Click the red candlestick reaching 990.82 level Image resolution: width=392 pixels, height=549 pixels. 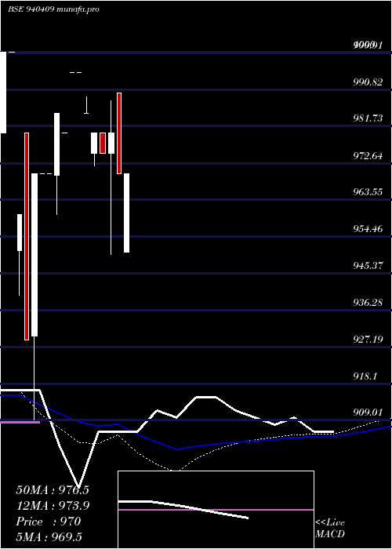[x=119, y=133]
